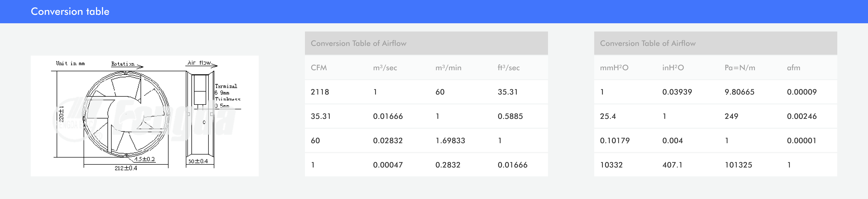The image size is (868, 199).
Task: Select the CFM column header
Action: pos(319,67)
